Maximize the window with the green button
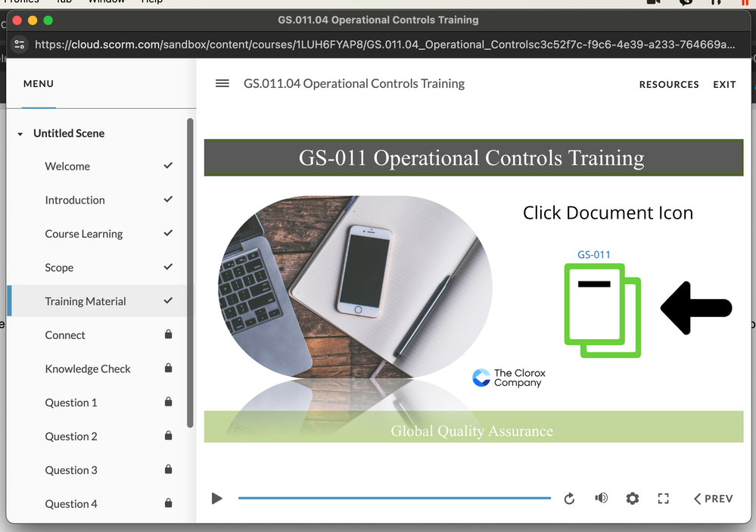This screenshot has height=532, width=756. click(48, 20)
